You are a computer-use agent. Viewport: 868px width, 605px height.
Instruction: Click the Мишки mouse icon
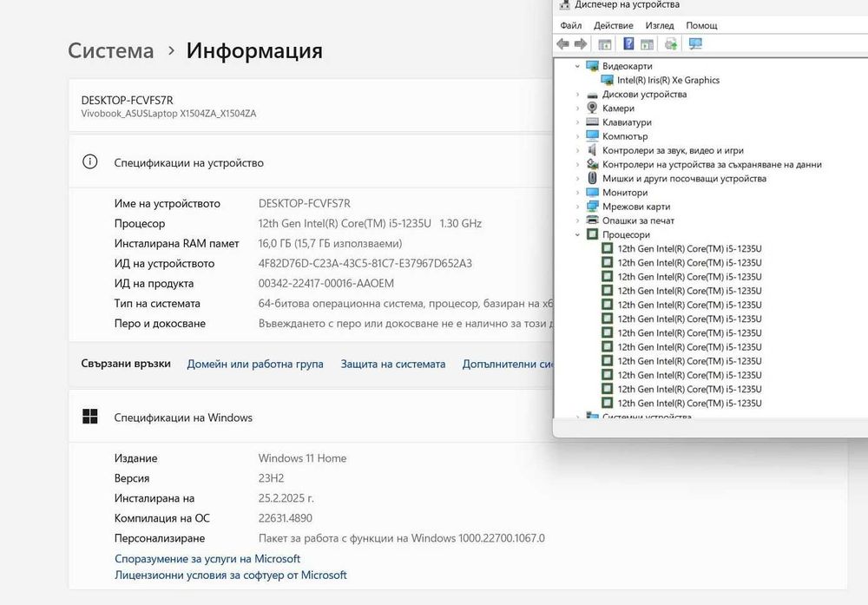click(x=592, y=178)
